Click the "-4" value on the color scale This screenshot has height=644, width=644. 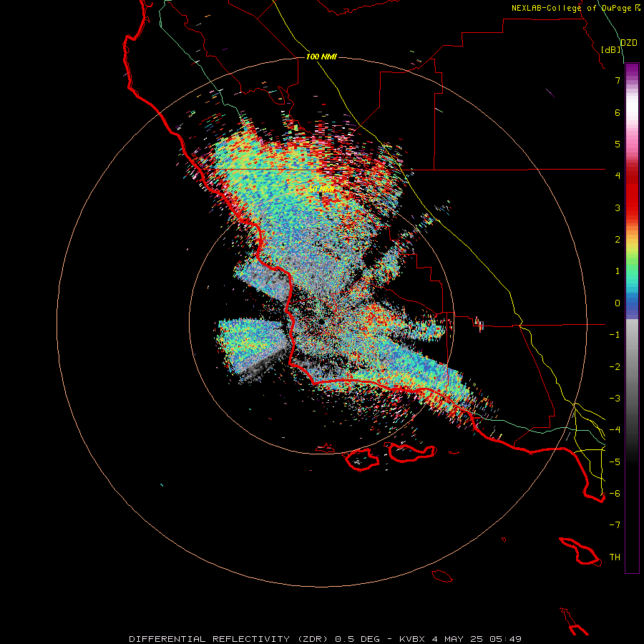(x=615, y=429)
